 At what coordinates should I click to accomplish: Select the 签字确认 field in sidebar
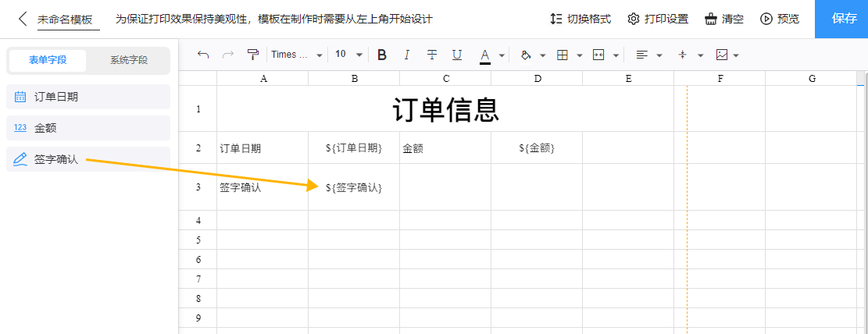[x=88, y=160]
